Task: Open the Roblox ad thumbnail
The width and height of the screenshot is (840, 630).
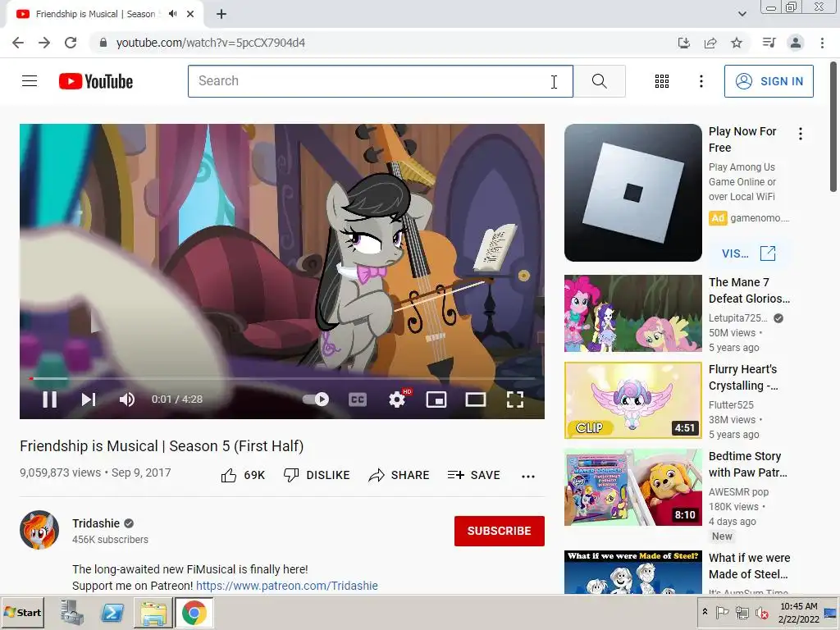Action: coord(632,193)
